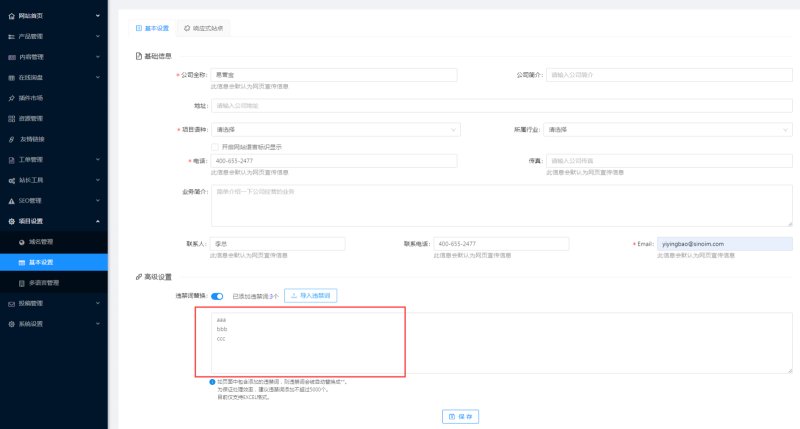
Task: Open the 项目语种 dropdown
Action: pyautogui.click(x=335, y=129)
